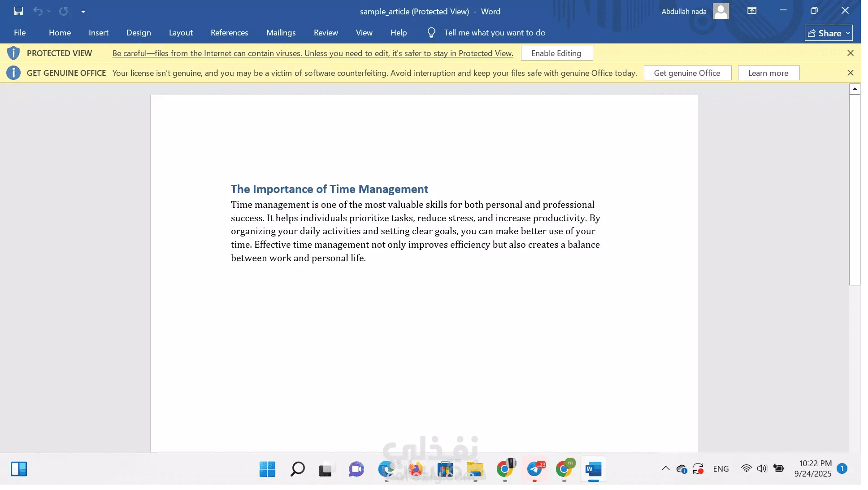Viewport: 868px width, 490px height.
Task: Type in Tell me what you want field
Action: coord(495,33)
